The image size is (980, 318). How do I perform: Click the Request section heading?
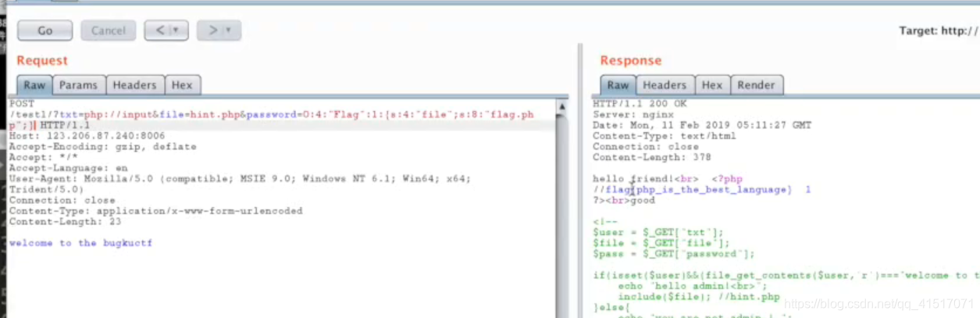click(x=42, y=61)
